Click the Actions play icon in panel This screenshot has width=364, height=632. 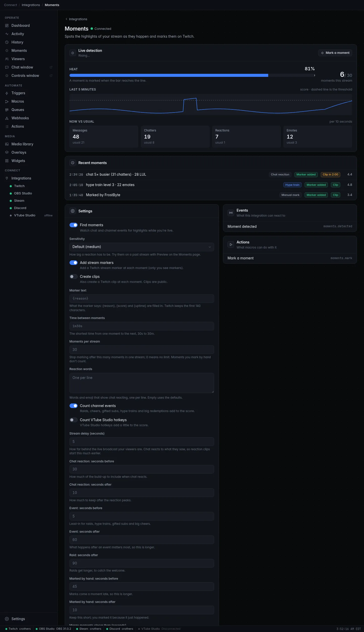(231, 245)
